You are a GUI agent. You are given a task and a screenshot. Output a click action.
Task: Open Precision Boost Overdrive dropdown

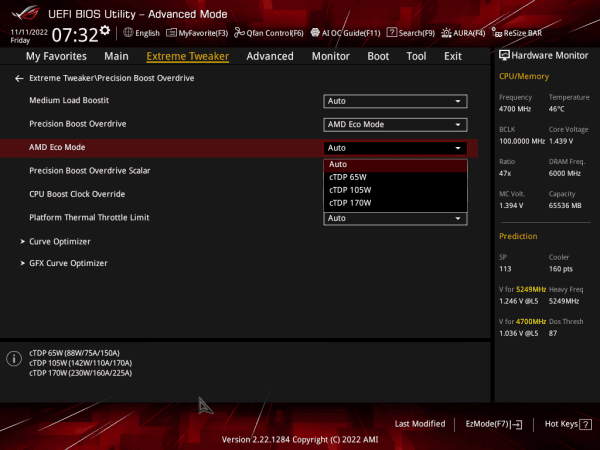coord(396,124)
